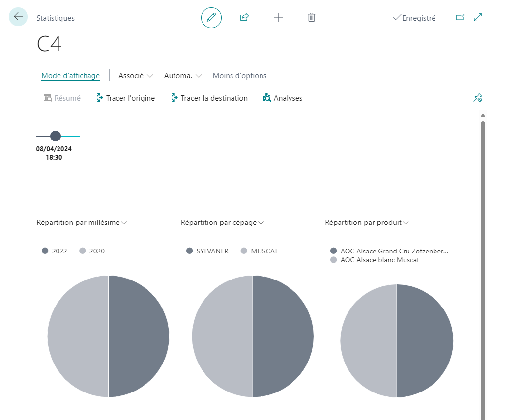Screen dimensions: 522x420
Task: Expand the Associé dropdown menu
Action: pyautogui.click(x=136, y=76)
